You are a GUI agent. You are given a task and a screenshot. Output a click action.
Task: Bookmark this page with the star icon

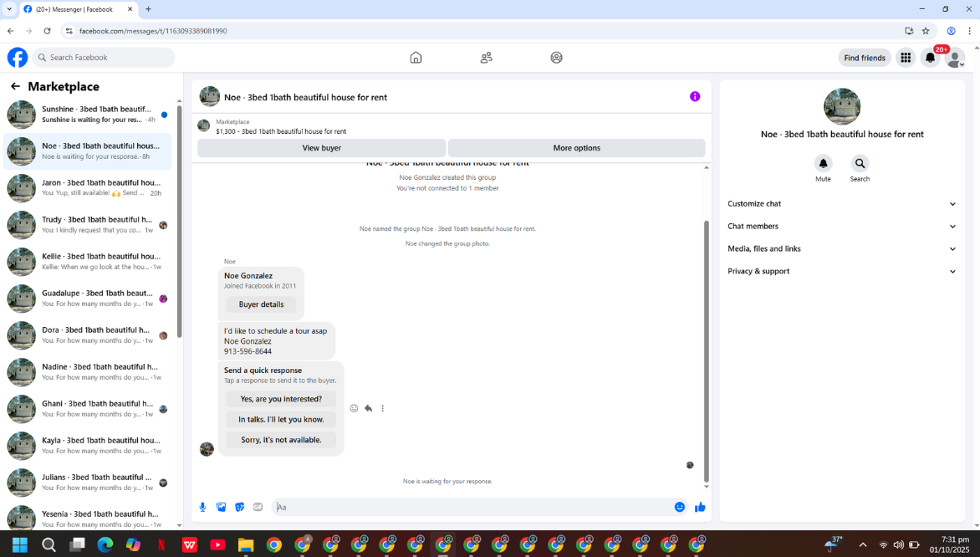click(x=926, y=31)
